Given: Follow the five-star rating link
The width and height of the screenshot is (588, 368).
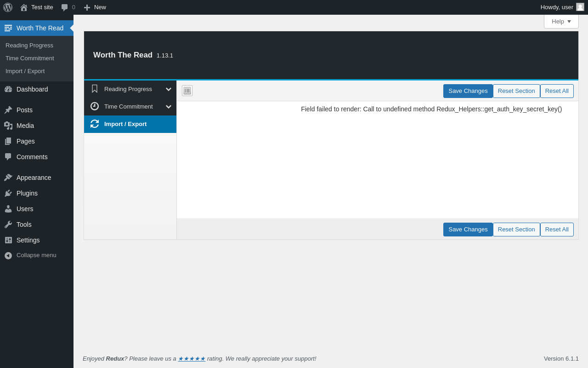Looking at the screenshot, I should 192,359.
